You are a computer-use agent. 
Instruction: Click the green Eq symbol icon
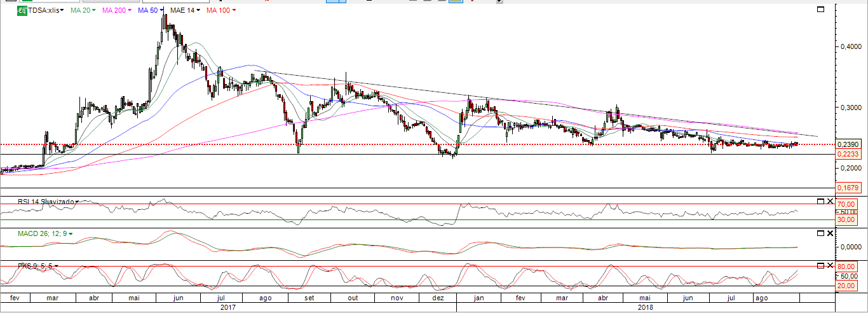[x=22, y=11]
